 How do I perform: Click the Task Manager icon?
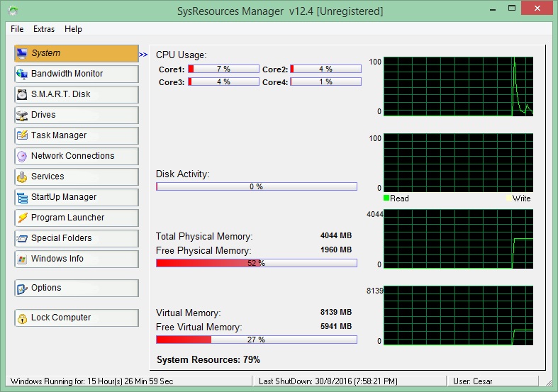click(22, 135)
